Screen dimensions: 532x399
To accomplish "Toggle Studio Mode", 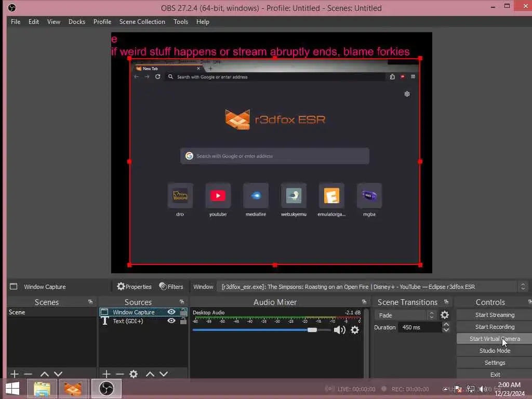I will pyautogui.click(x=495, y=351).
